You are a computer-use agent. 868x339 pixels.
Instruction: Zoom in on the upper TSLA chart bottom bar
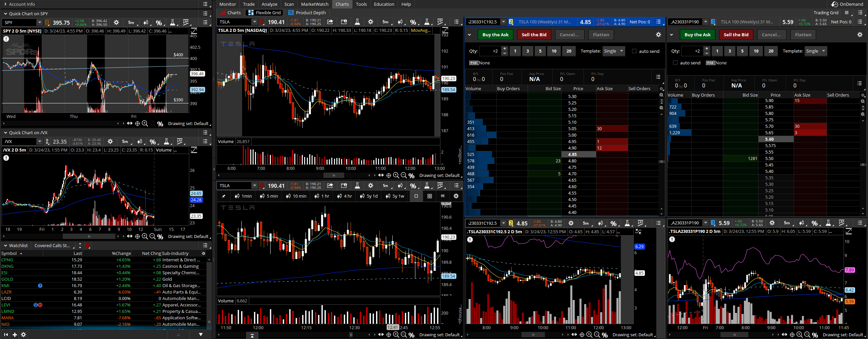396,175
